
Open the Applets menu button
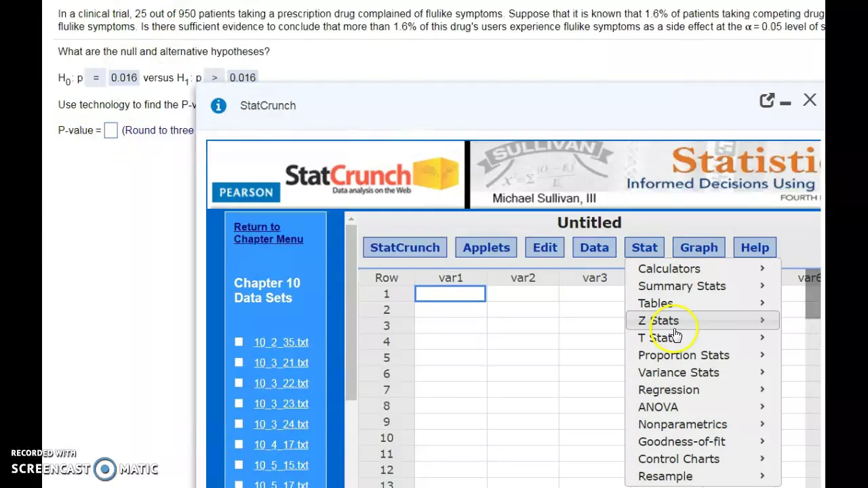(x=486, y=247)
